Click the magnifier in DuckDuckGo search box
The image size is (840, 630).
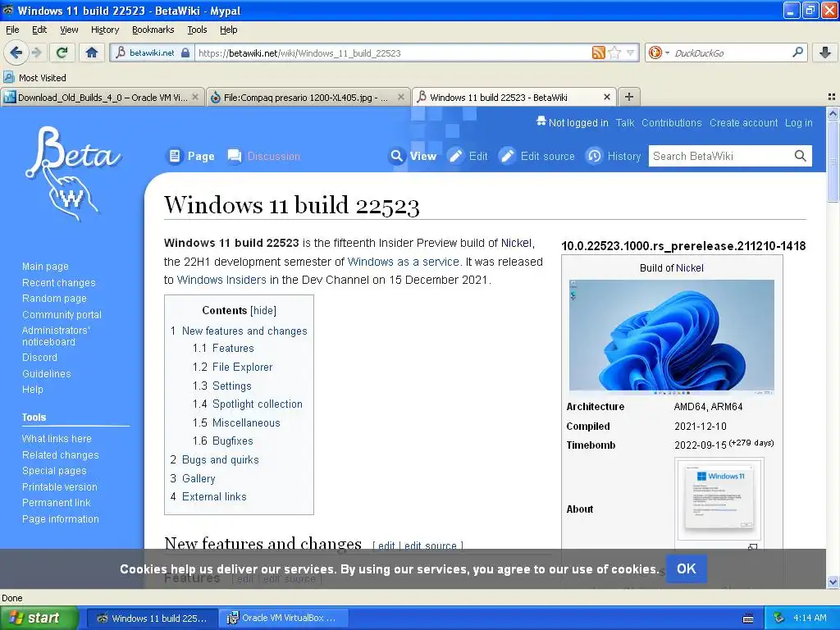797,52
